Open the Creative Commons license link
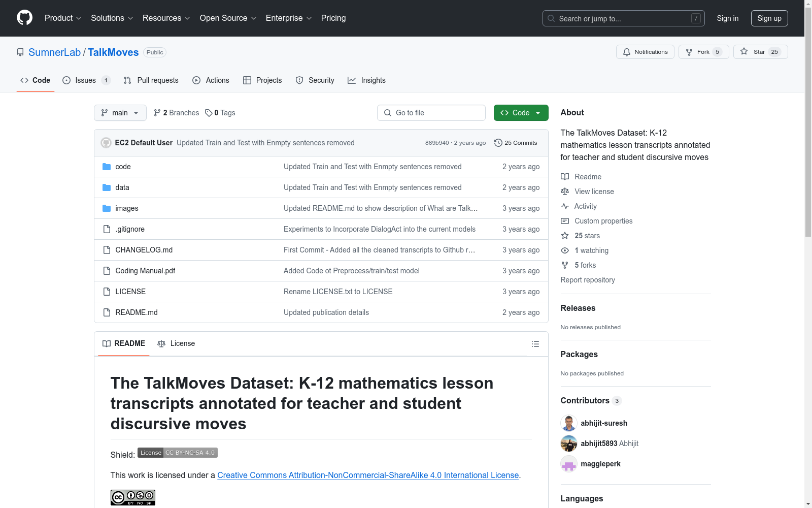Viewport: 812px width, 508px height. (x=368, y=475)
